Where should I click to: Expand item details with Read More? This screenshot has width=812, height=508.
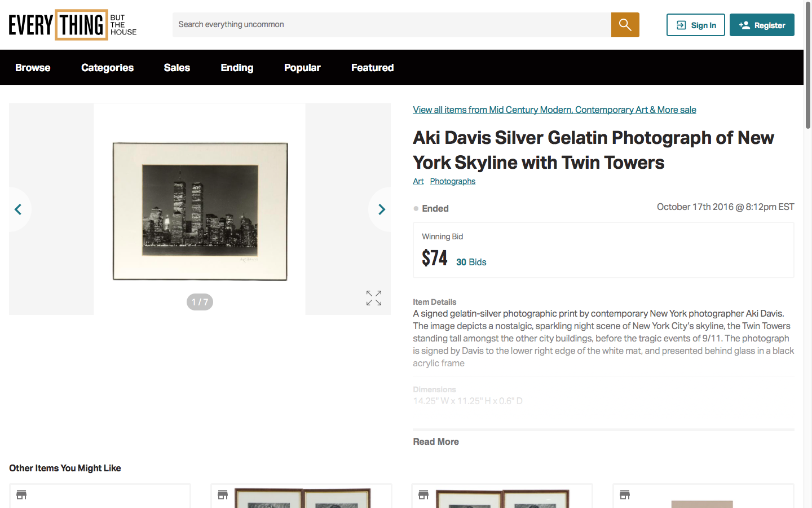pos(435,441)
